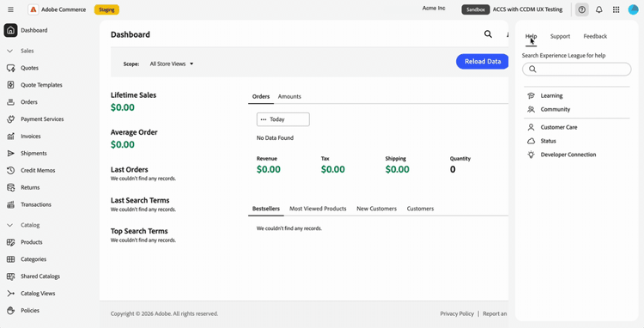
Task: Open the notifications bell
Action: [x=598, y=9]
